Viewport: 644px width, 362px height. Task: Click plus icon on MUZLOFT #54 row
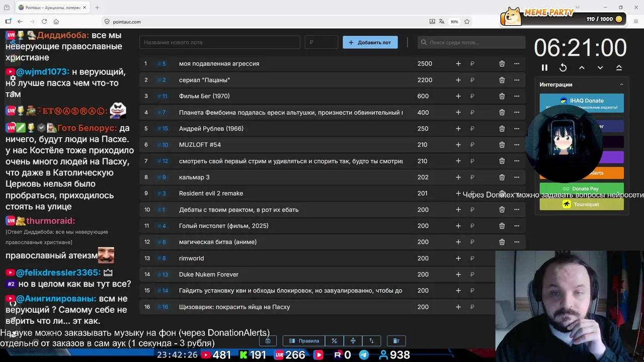tap(458, 145)
